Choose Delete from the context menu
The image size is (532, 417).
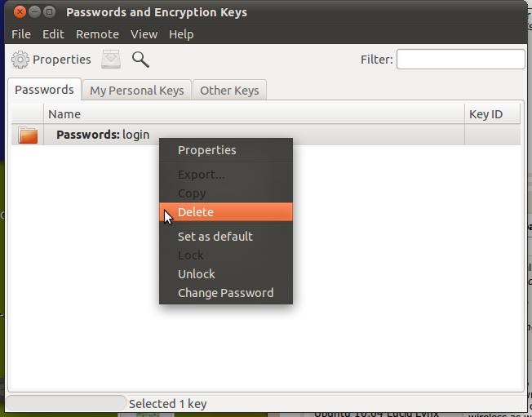(x=196, y=212)
